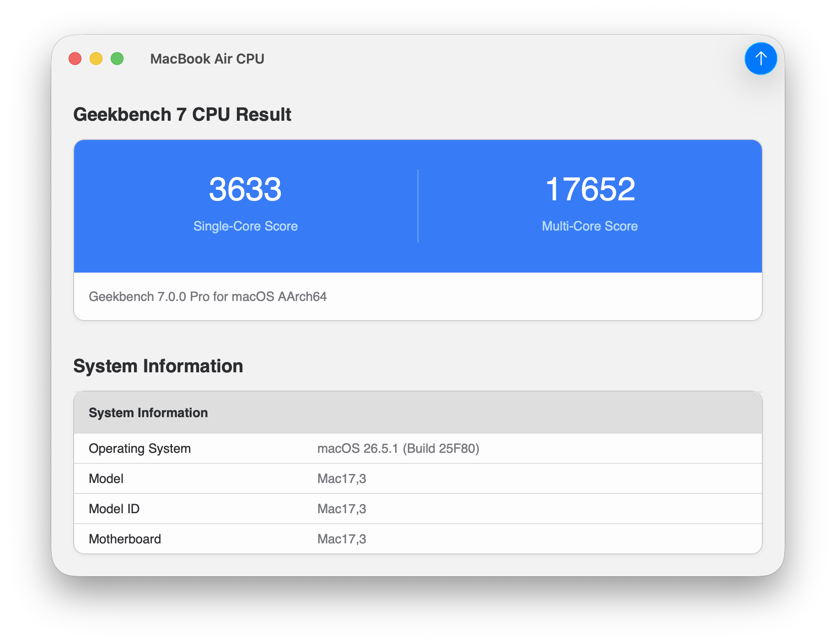Click the Geekbench 7.0.0 Pro version text
Viewport: 836px width, 644px height.
[208, 296]
